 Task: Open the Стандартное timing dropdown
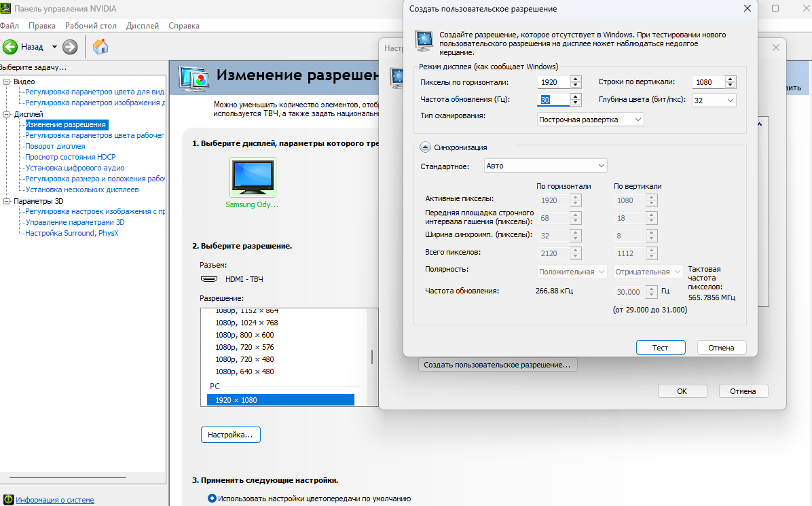545,166
